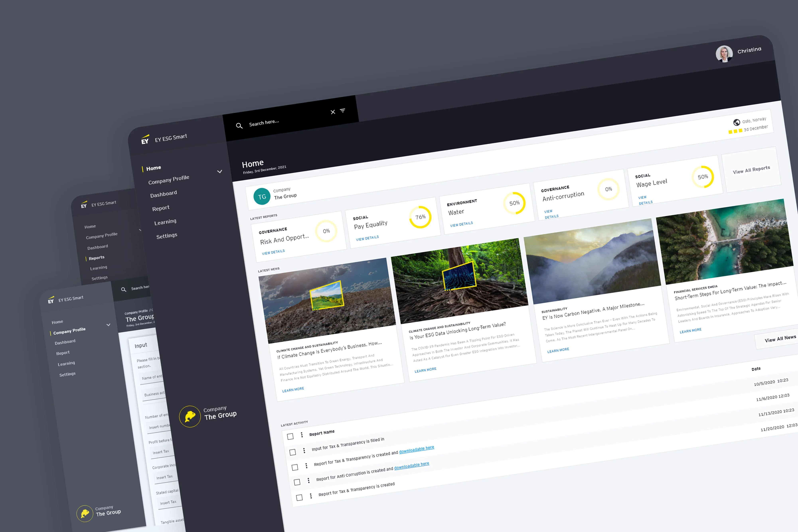The image size is (798, 532).
Task: Open the search filter icon
Action: tap(343, 110)
